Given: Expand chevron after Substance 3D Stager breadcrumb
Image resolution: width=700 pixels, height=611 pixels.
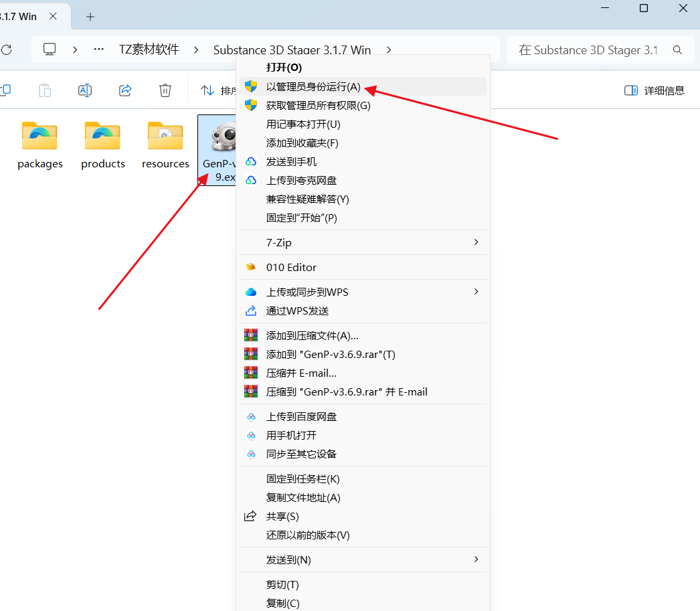Looking at the screenshot, I should [x=389, y=50].
